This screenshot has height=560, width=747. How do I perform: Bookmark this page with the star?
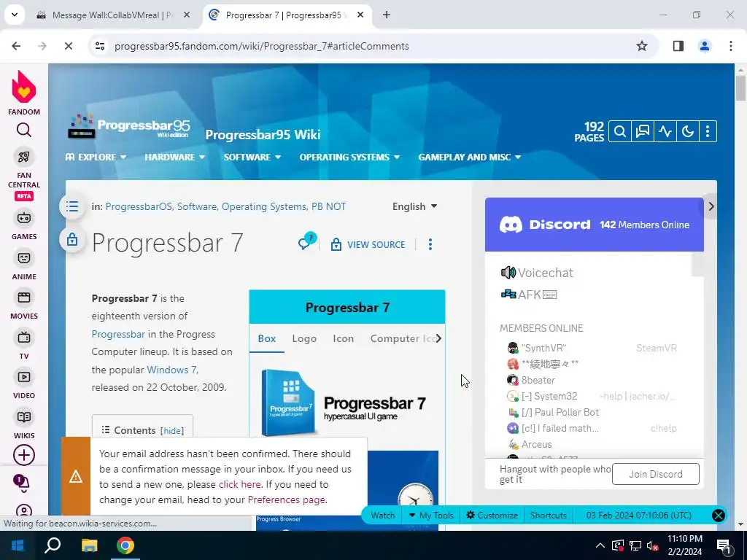click(x=642, y=46)
